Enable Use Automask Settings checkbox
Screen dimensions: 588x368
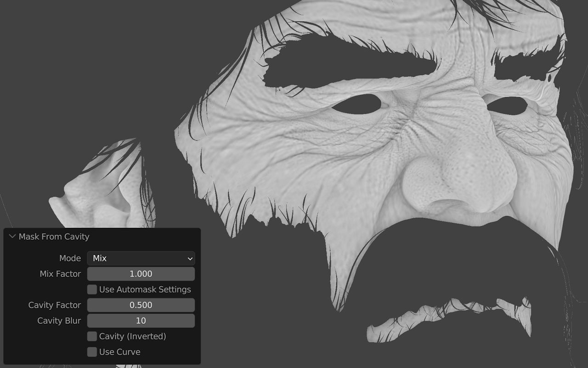pos(92,289)
